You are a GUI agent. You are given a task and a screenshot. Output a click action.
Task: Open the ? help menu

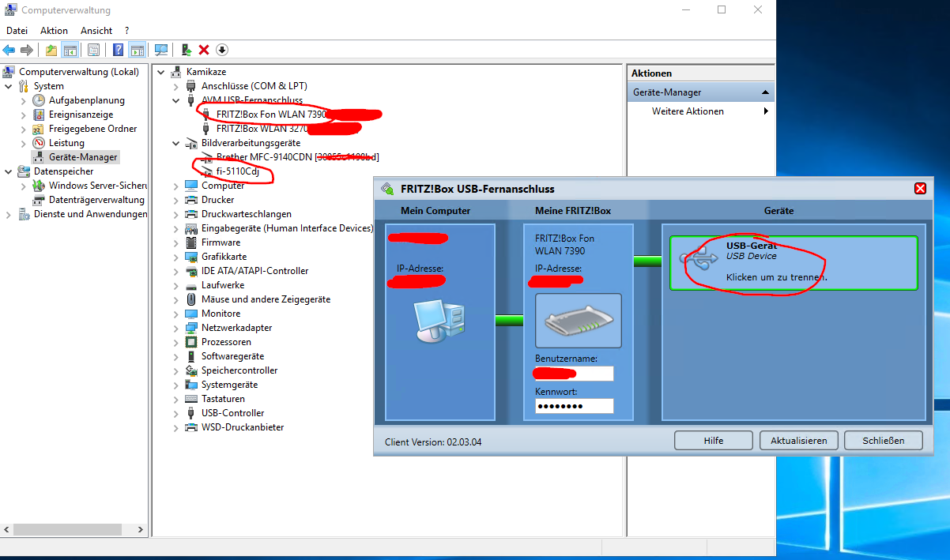click(126, 31)
